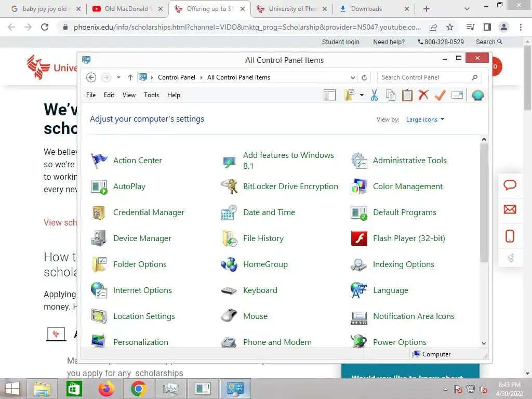Click the Cut scissors toolbar icon

point(374,96)
